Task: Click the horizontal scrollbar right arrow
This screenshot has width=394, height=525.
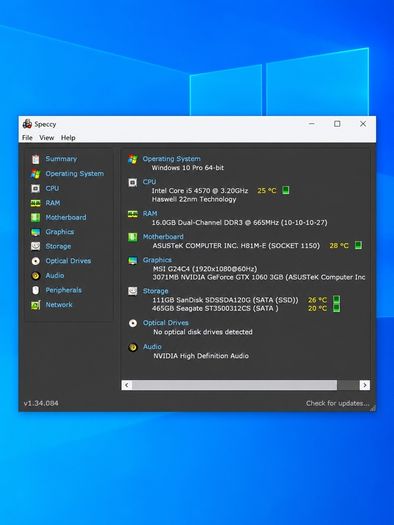Action: (x=365, y=385)
